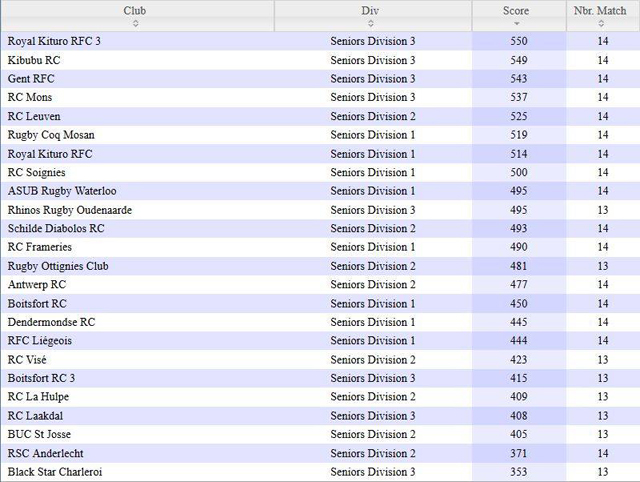Screen dimensions: 640x482
Task: Sort table by Club column header
Action: click(x=138, y=16)
